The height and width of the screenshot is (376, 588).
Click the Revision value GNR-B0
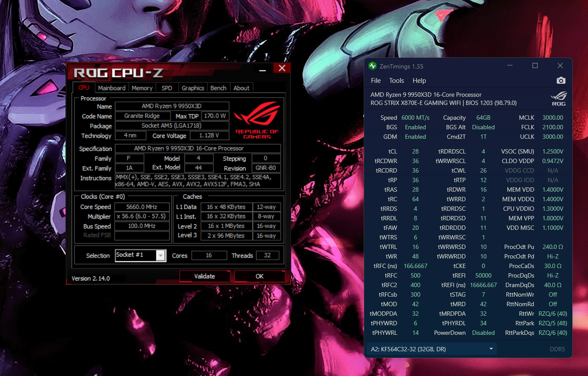tap(266, 168)
